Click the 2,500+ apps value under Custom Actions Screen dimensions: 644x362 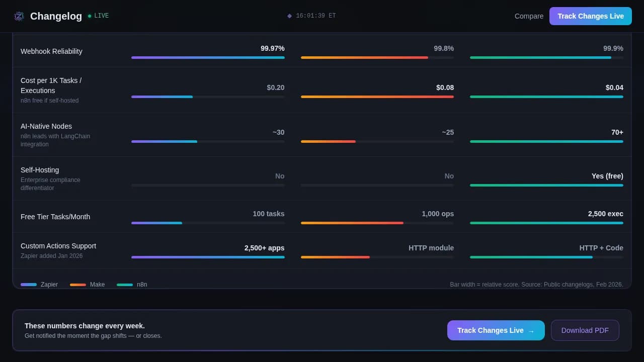tap(264, 248)
